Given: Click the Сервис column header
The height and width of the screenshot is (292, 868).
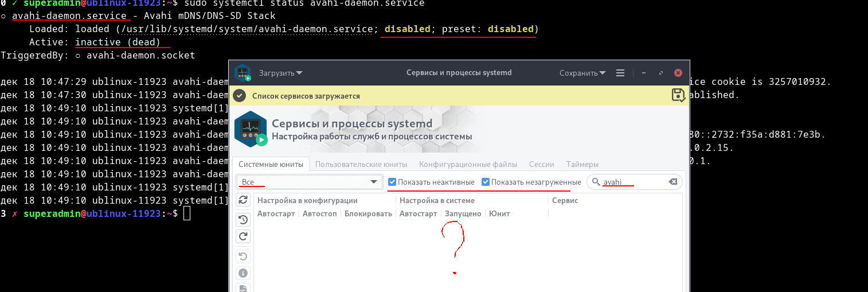Looking at the screenshot, I should coord(565,200).
